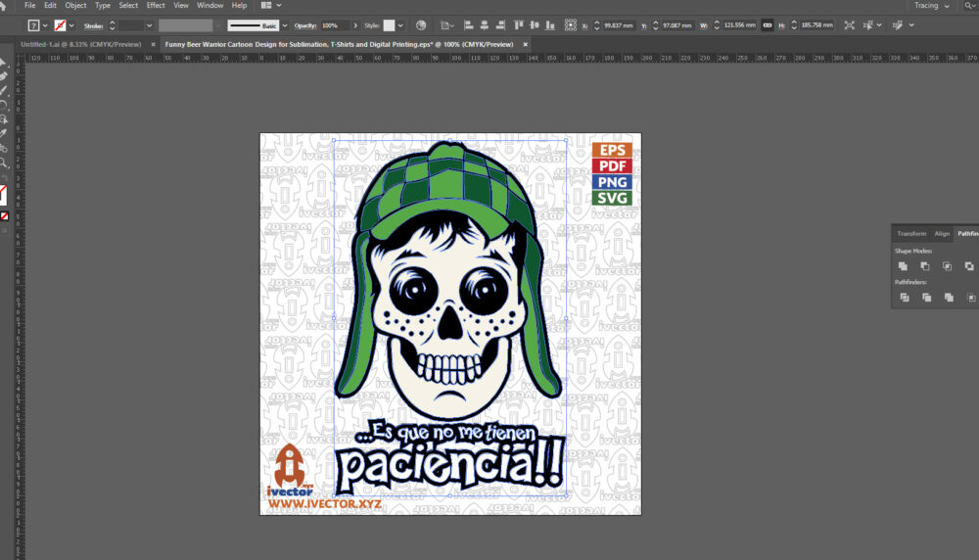979x560 pixels.
Task: Click the Merge pathfinder icon
Action: click(949, 298)
